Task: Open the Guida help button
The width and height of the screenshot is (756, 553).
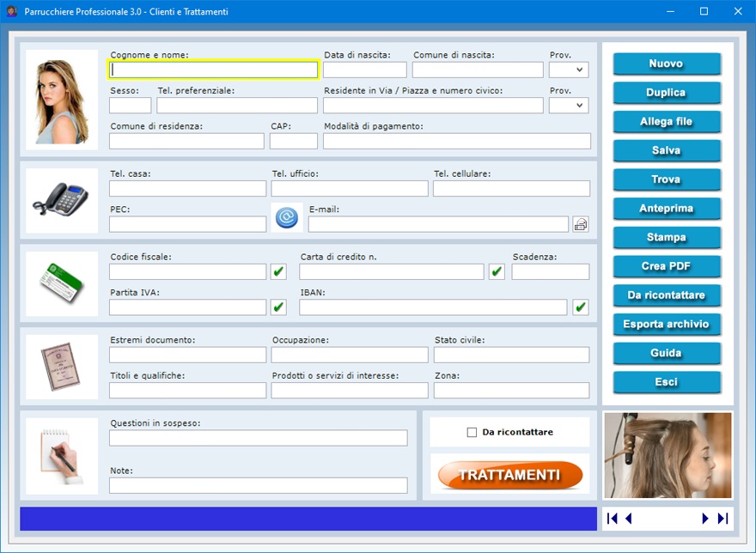Action: [667, 353]
